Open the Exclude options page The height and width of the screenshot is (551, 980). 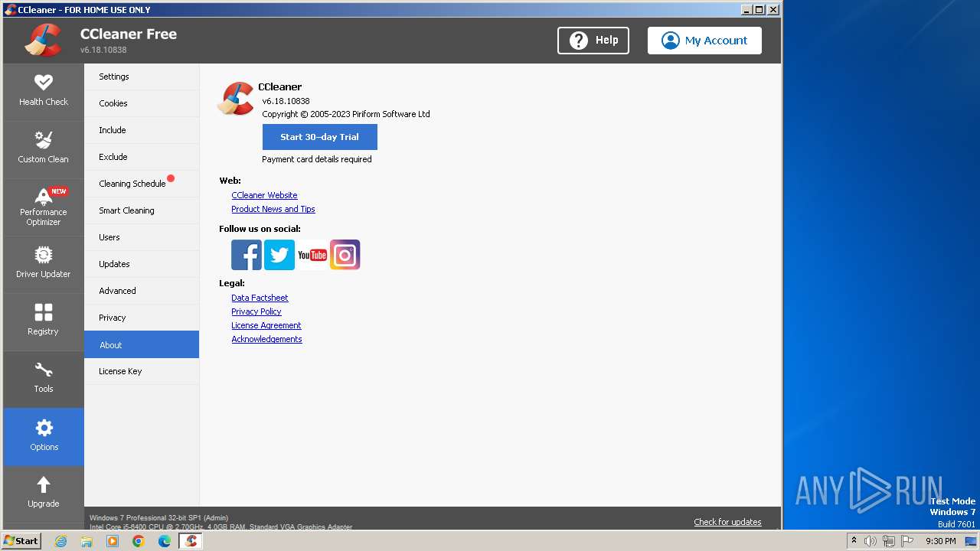click(x=142, y=157)
